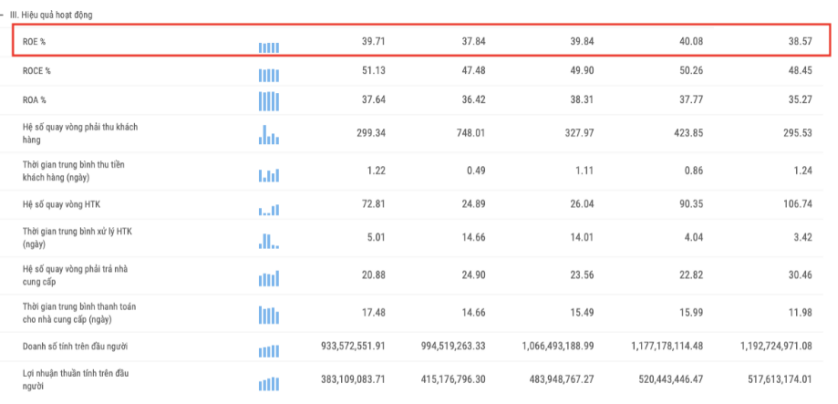The height and width of the screenshot is (404, 838).
Task: Click sparkline for Thời gian trung bình thu tiền khách hàng
Action: [268, 173]
